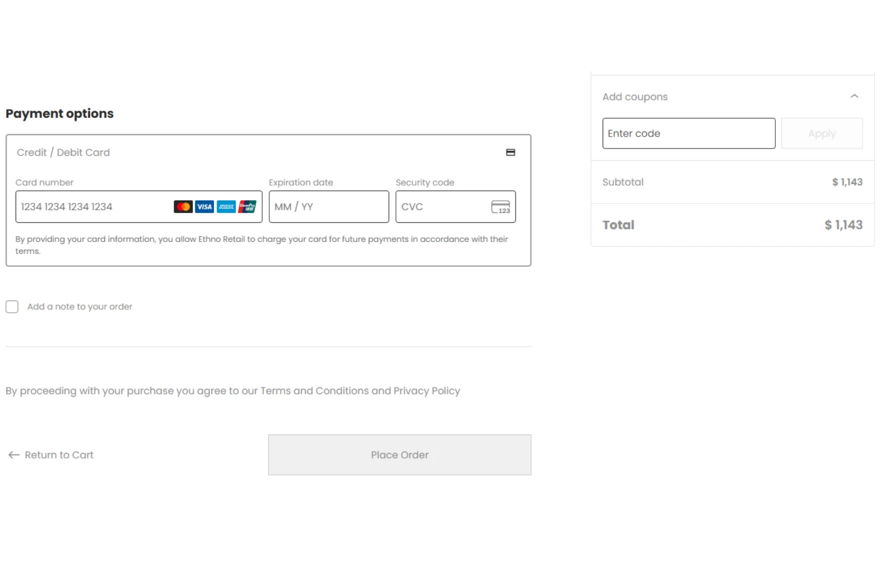Select the Credit / Debit Card payment option

click(63, 153)
